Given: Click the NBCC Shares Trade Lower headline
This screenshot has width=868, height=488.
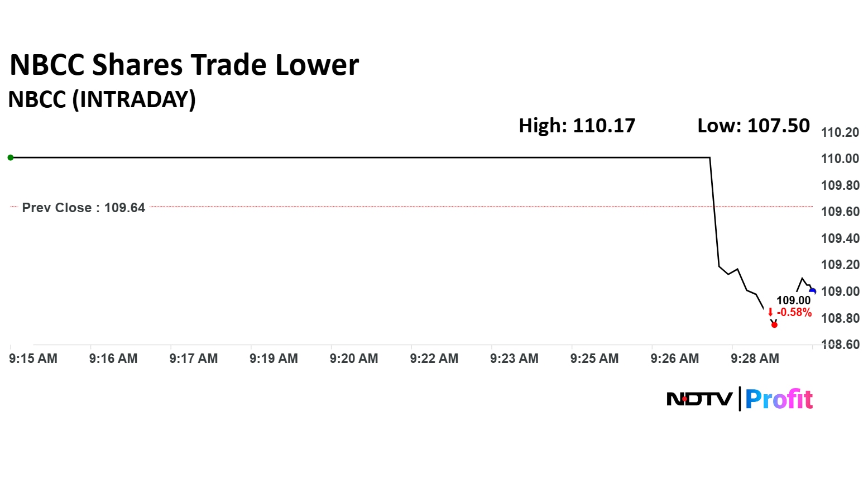Looking at the screenshot, I should (x=184, y=65).
